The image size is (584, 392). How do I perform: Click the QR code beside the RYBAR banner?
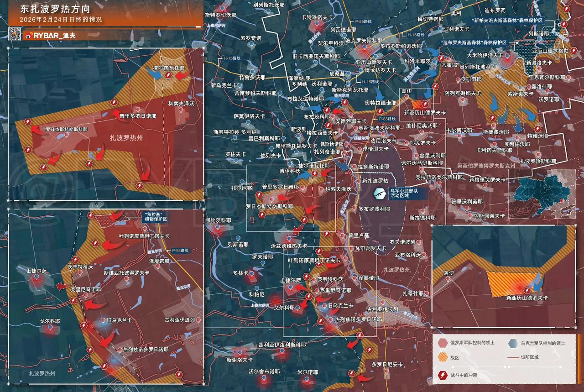15,34
